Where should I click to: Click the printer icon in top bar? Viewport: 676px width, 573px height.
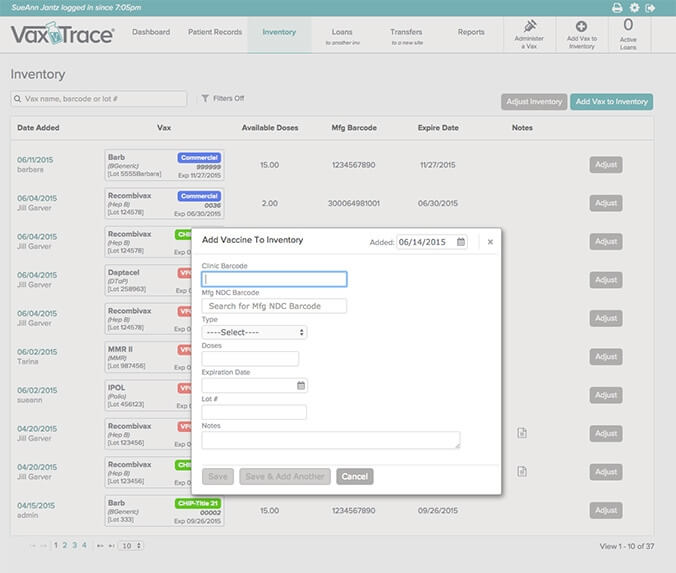pos(617,7)
